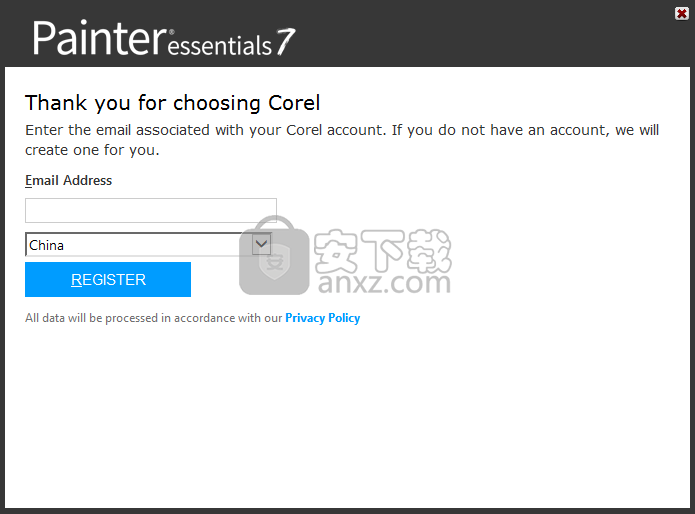Click the essentials text in the header
This screenshot has width=695, height=514.
point(220,46)
